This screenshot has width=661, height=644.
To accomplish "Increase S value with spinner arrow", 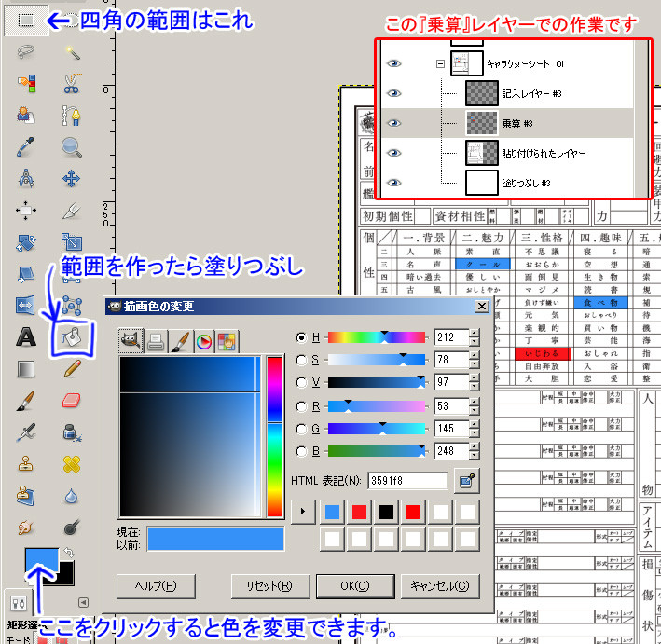I will 475,355.
